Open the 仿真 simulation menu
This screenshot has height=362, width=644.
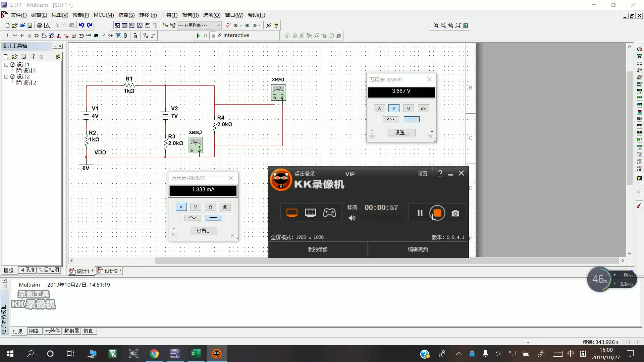126,15
